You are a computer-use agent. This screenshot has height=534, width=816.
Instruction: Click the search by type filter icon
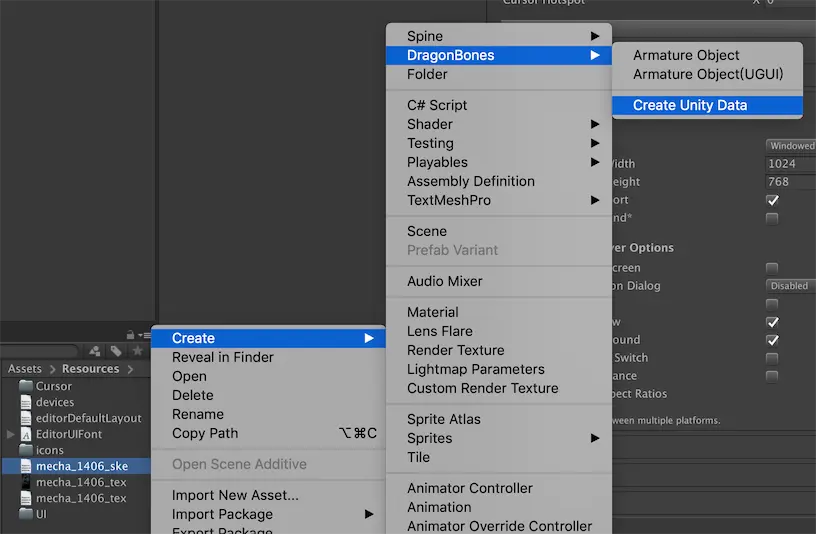[95, 351]
